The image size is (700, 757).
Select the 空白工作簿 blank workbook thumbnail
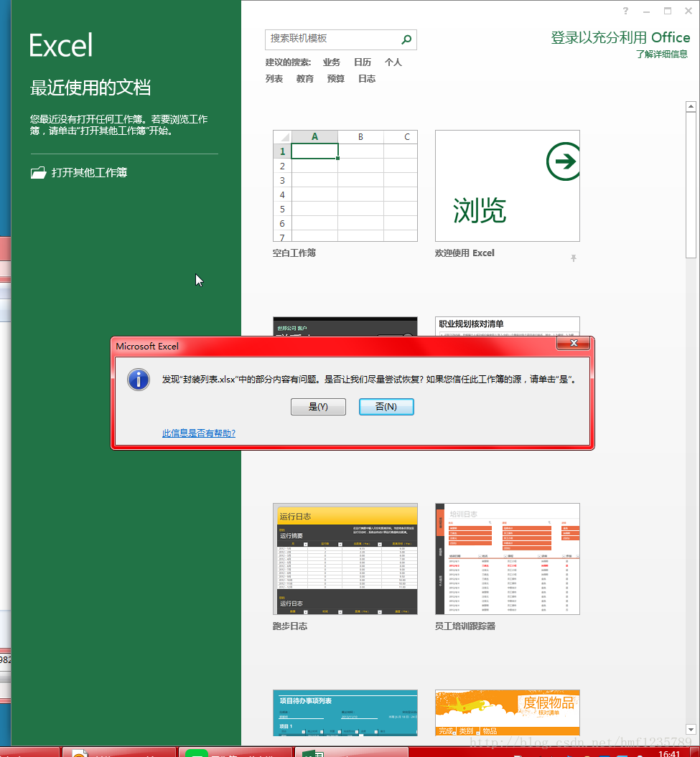point(345,186)
